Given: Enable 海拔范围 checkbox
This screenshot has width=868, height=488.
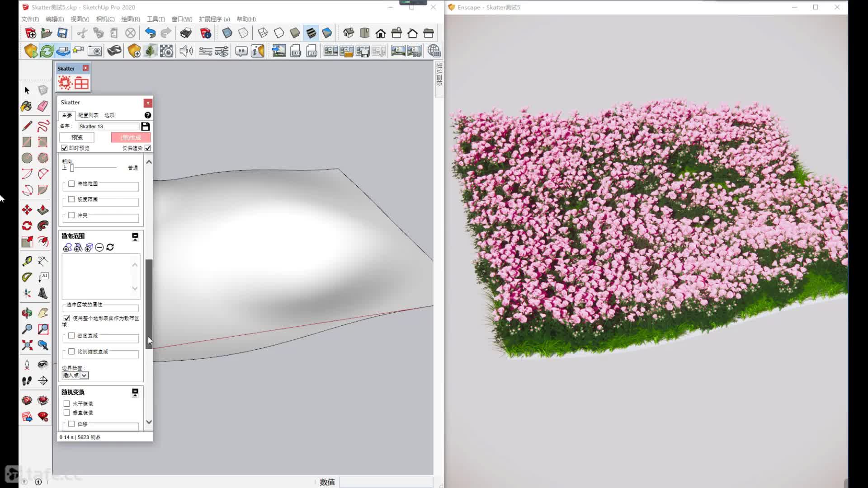Looking at the screenshot, I should pos(71,183).
